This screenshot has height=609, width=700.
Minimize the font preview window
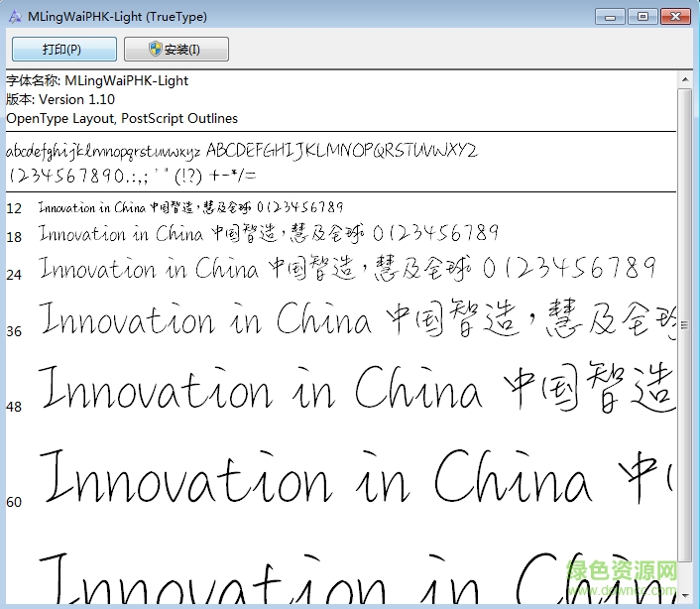[x=614, y=16]
